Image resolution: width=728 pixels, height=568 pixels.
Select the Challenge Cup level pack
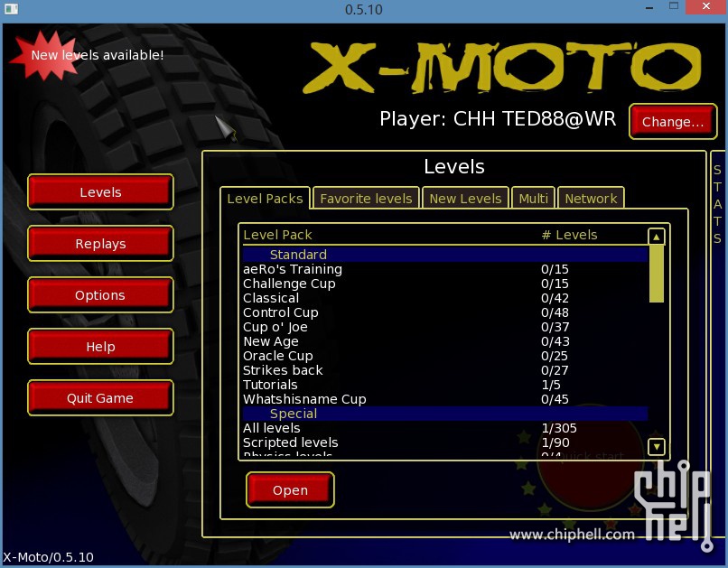pyautogui.click(x=445, y=284)
